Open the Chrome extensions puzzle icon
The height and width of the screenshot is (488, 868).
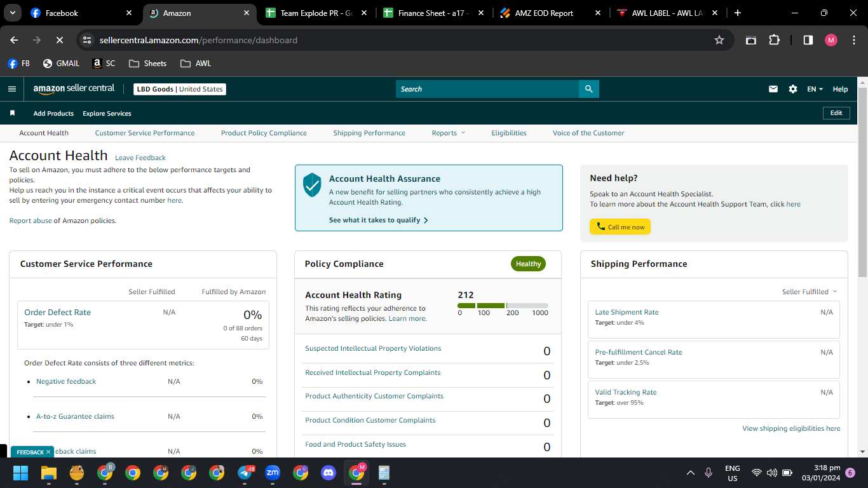coord(774,40)
